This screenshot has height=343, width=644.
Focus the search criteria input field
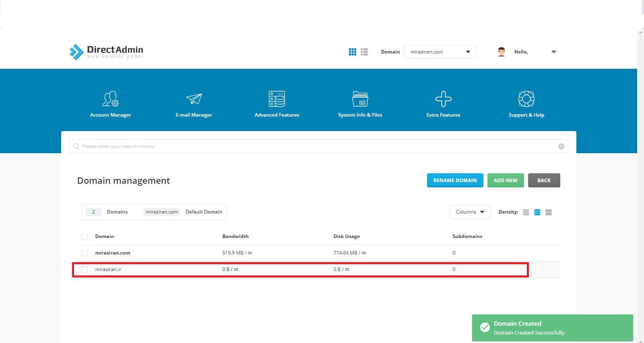pyautogui.click(x=318, y=146)
